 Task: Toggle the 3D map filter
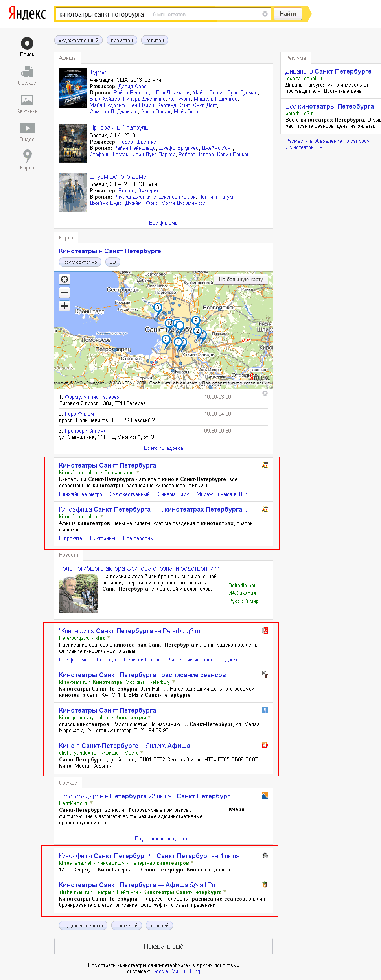point(113,262)
